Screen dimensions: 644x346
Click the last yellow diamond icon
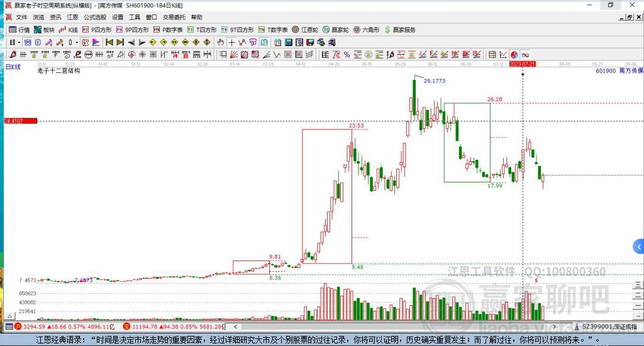pyautogui.click(x=206, y=42)
